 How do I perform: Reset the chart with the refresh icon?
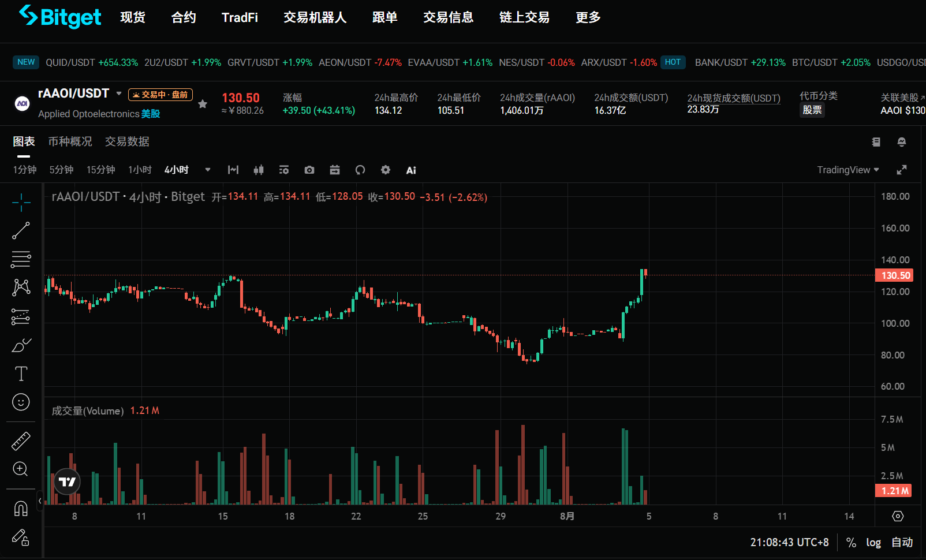tap(360, 170)
